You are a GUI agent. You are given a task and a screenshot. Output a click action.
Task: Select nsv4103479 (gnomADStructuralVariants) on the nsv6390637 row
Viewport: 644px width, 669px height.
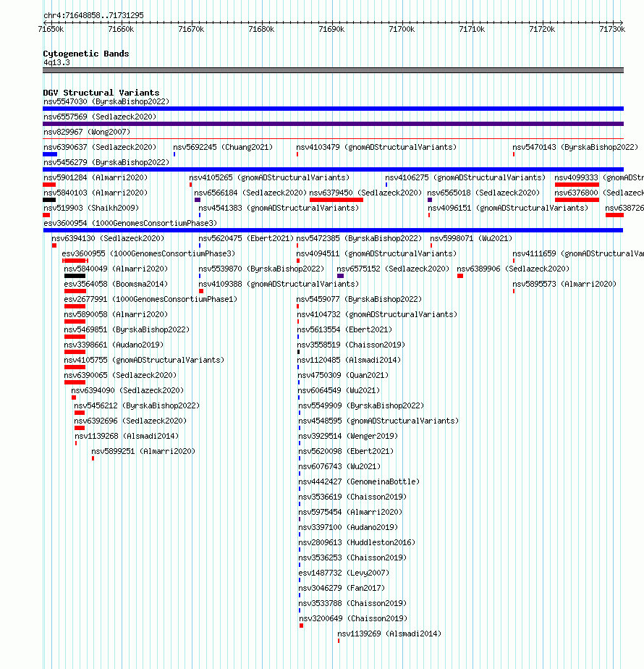pos(376,147)
